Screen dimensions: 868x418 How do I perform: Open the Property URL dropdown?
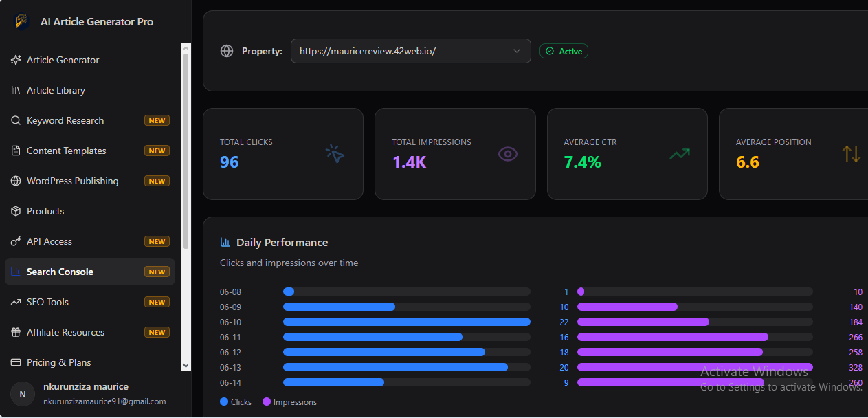coord(411,51)
